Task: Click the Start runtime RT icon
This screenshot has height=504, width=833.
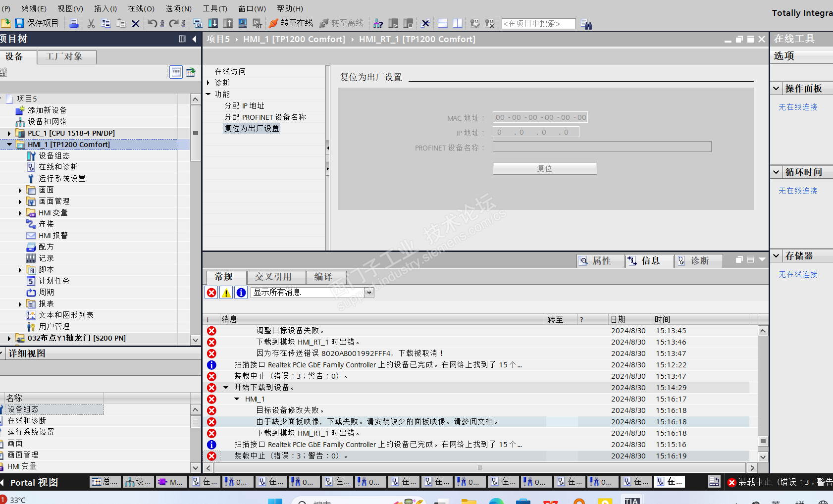Action: click(258, 23)
